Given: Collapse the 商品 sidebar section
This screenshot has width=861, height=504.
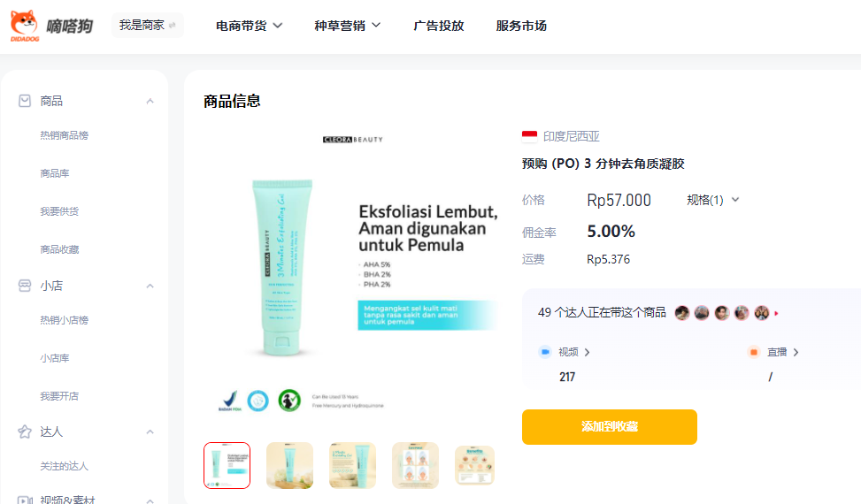Looking at the screenshot, I should tap(150, 101).
